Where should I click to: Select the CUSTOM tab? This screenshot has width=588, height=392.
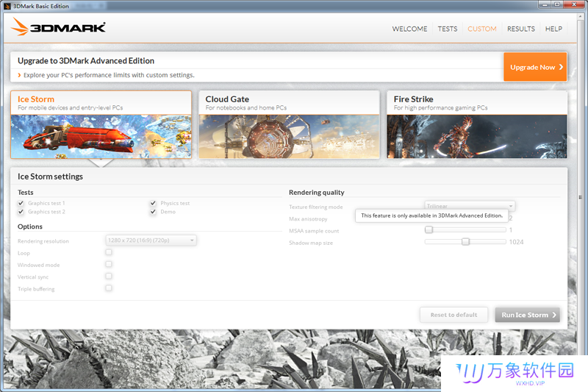pos(482,29)
